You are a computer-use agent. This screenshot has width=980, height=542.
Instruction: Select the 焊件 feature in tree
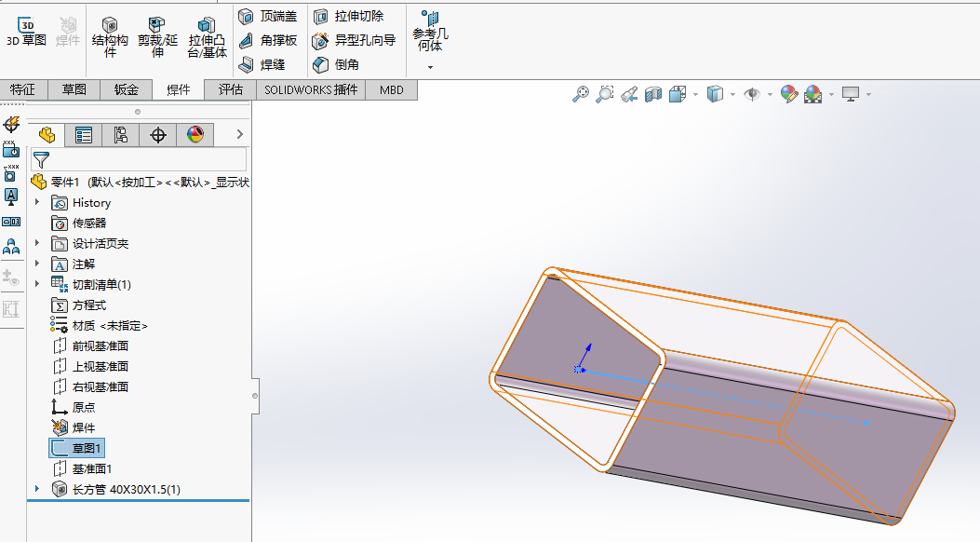coord(74,427)
